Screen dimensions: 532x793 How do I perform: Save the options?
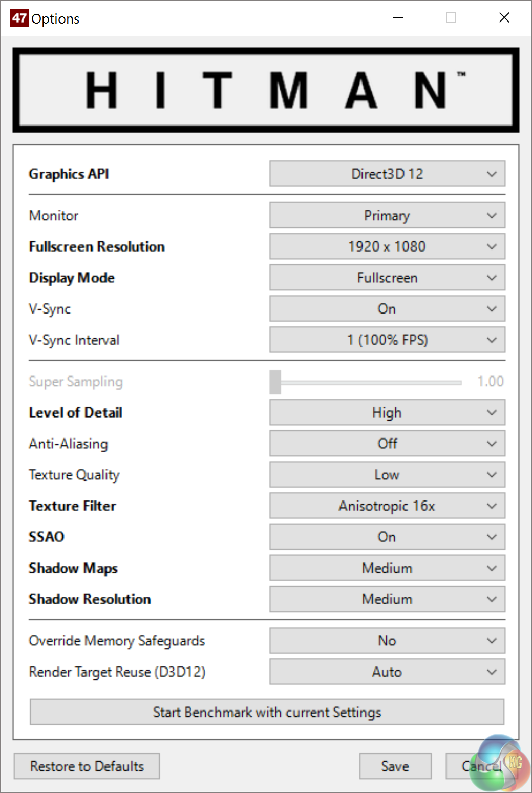(x=395, y=766)
